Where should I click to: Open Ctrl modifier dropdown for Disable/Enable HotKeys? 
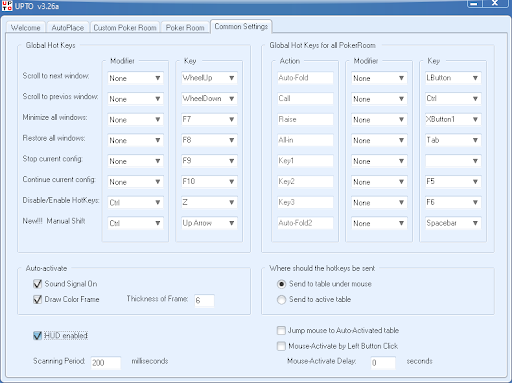pyautogui.click(x=135, y=202)
